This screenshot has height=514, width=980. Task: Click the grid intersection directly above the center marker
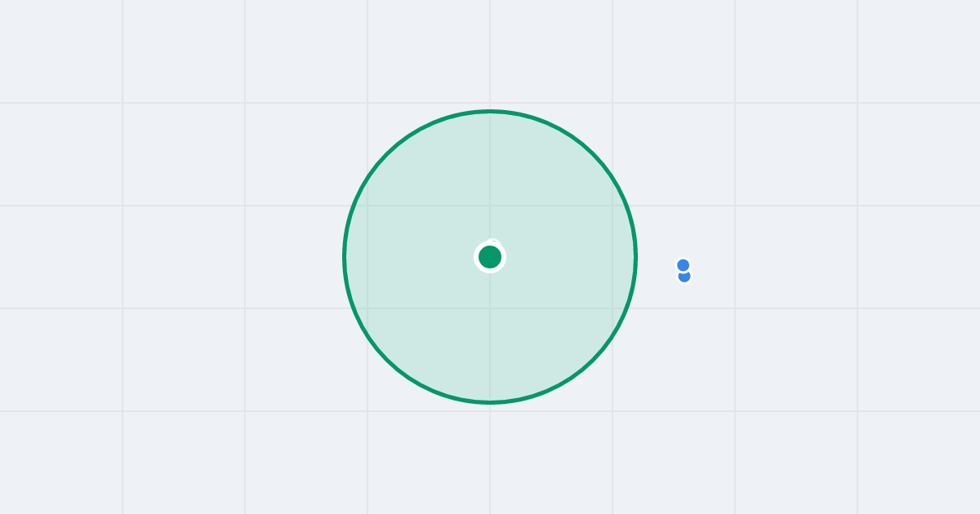tap(490, 206)
